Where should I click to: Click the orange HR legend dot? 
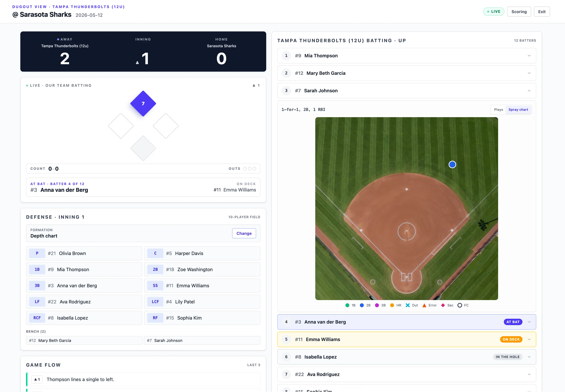[x=392, y=305]
